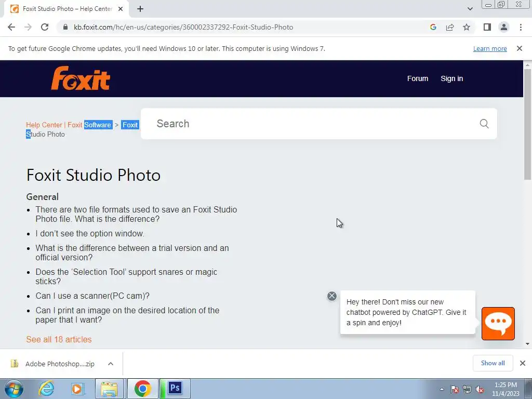
Task: Open Chrome profile avatar
Action: (x=504, y=27)
